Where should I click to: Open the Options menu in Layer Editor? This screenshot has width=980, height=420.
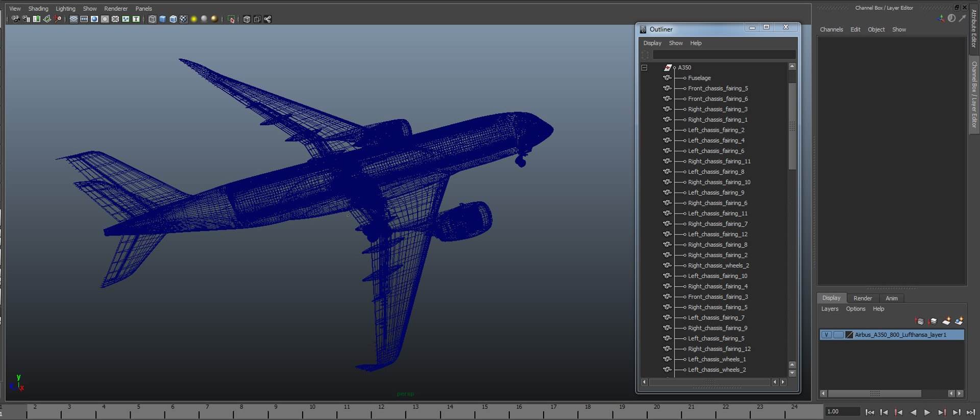[x=855, y=309]
